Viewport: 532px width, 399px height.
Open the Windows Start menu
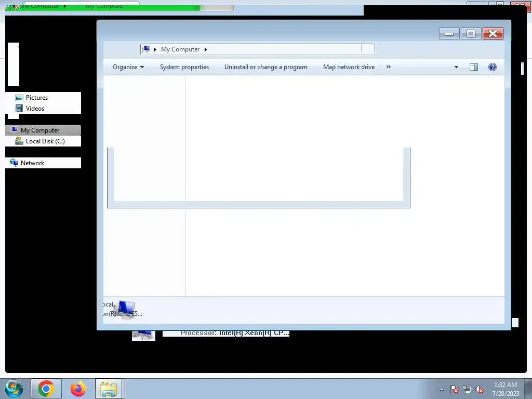[14, 389]
